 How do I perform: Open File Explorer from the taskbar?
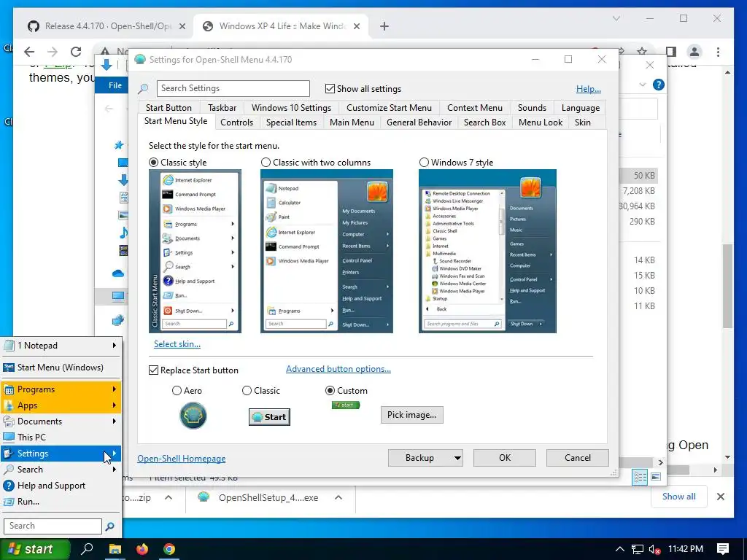click(115, 549)
